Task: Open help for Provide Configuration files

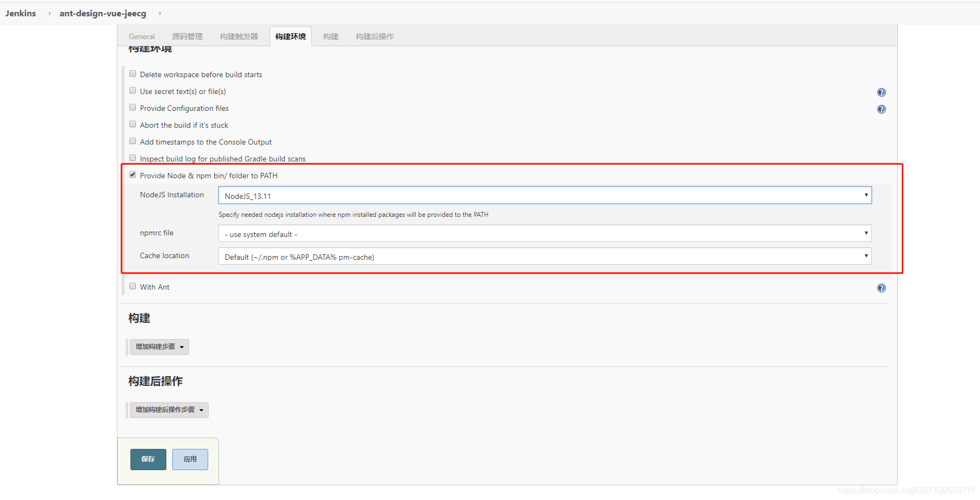Action: [881, 109]
